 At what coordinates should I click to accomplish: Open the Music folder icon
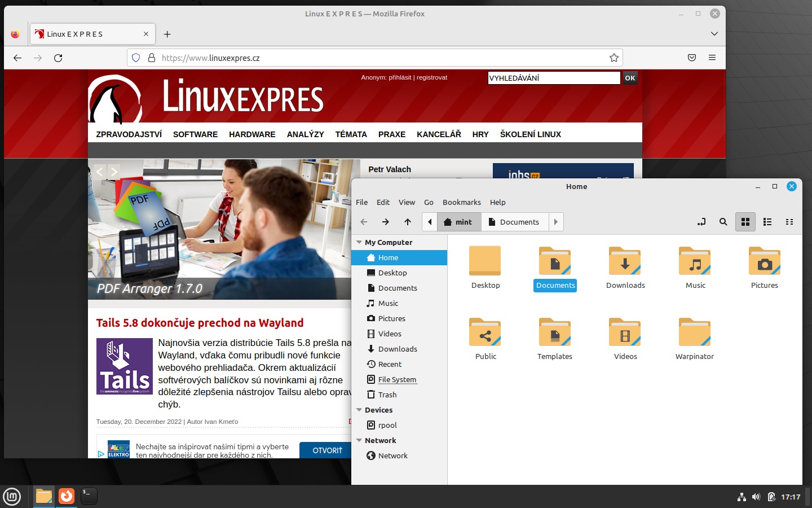695,268
